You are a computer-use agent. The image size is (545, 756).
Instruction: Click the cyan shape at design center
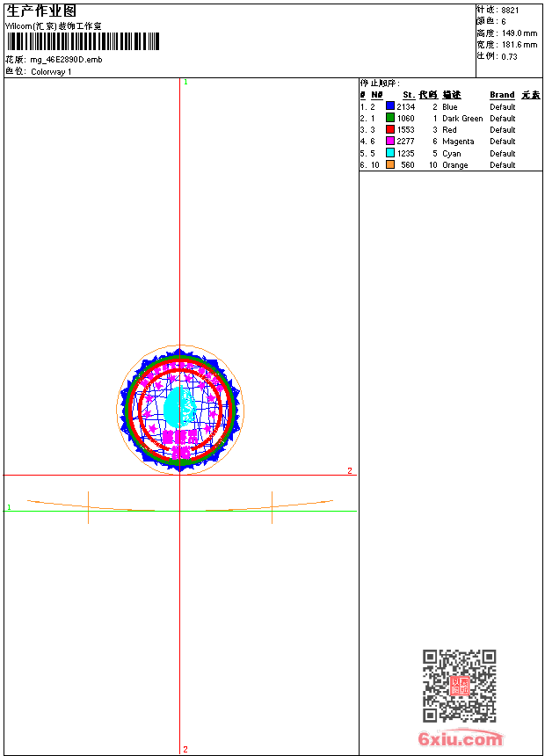179,407
